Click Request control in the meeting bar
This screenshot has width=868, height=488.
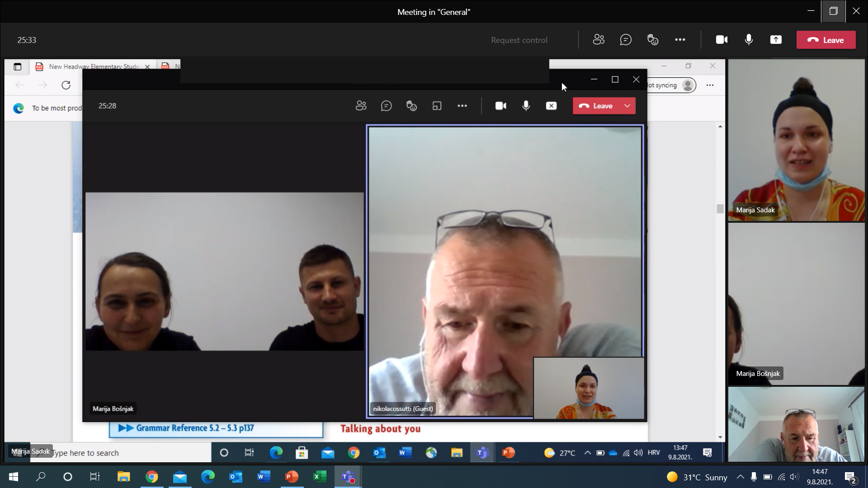[x=519, y=40]
